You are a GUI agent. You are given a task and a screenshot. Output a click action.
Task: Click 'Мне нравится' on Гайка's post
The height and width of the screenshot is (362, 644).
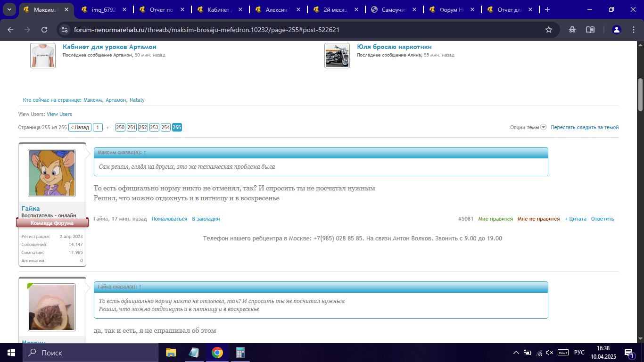[x=495, y=219]
